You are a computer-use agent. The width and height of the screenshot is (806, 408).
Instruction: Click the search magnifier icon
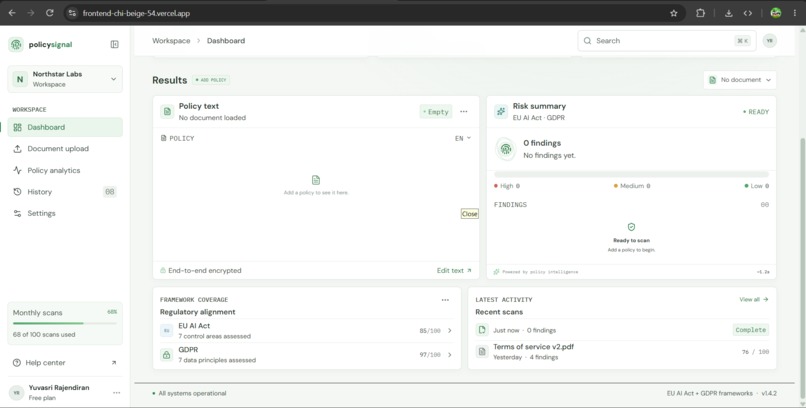point(588,41)
